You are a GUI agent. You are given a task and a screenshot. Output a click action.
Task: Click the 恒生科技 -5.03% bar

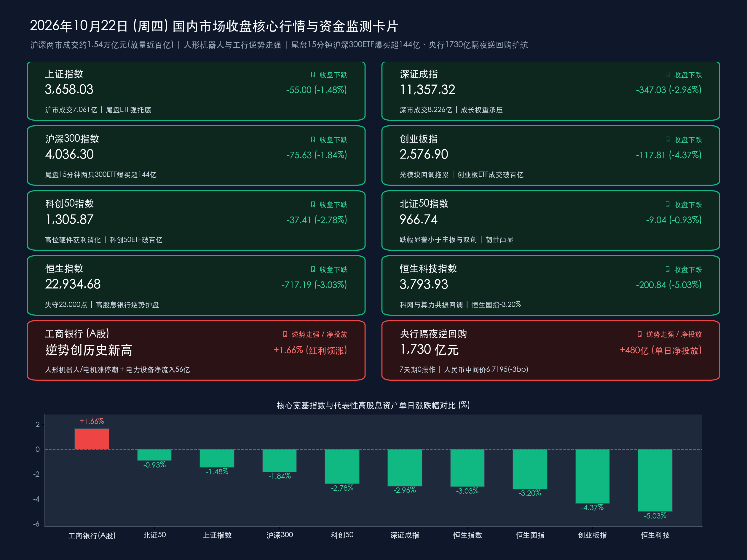[655, 480]
